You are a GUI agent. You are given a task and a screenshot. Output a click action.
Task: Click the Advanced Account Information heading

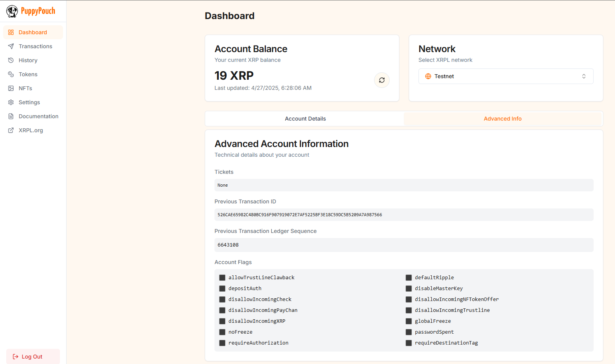coord(281,144)
